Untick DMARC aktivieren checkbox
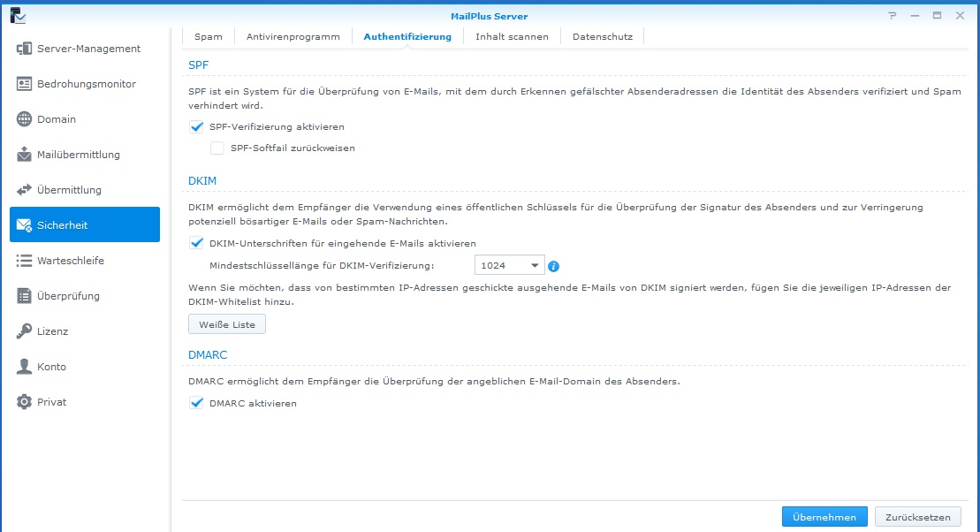This screenshot has height=532, width=980. coord(196,403)
